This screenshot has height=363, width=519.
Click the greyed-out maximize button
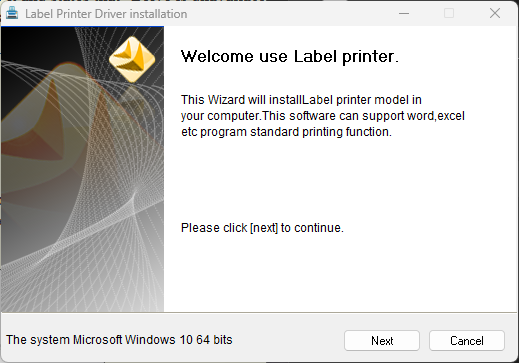(449, 13)
